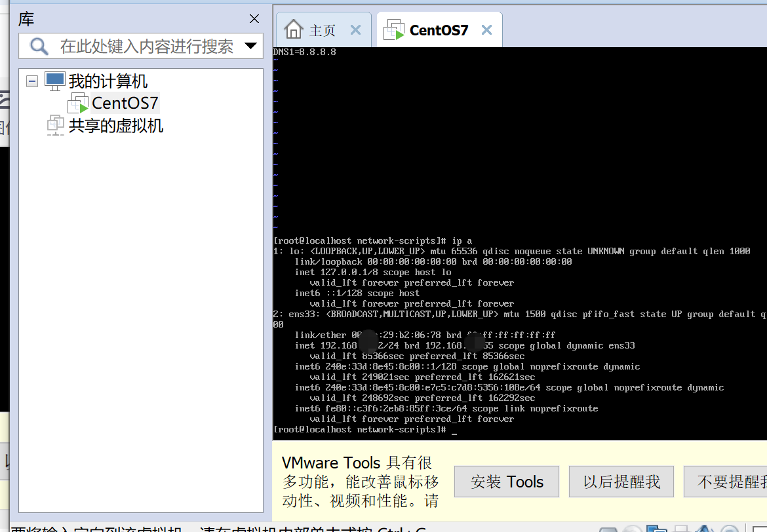Open the search box dropdown arrow
767x532 pixels.
point(250,46)
